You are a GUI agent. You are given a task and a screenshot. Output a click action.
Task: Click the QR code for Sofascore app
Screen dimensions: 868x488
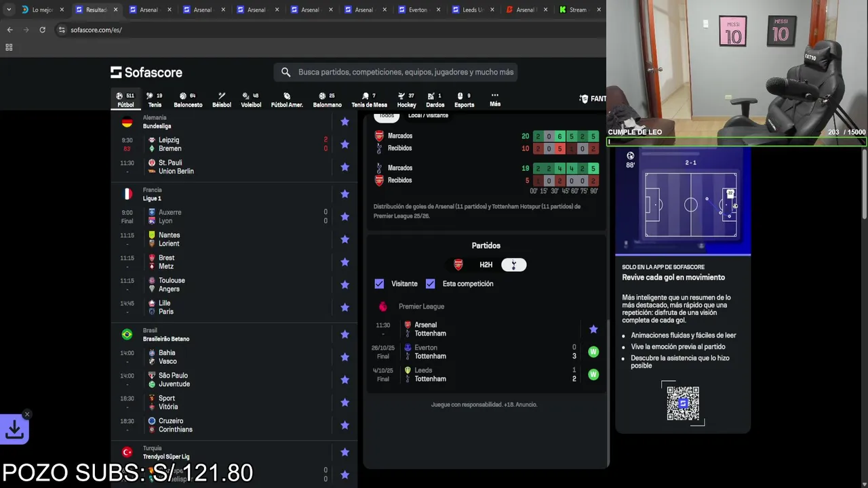[683, 403]
